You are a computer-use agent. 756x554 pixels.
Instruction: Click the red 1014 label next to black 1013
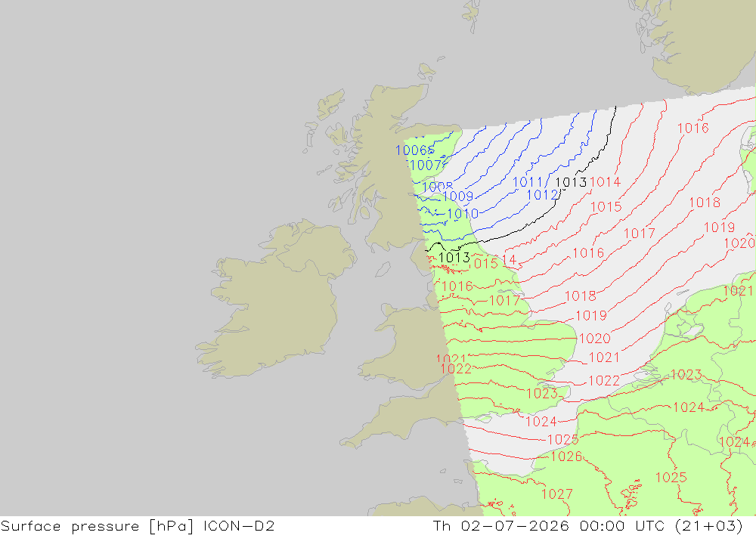(x=605, y=182)
